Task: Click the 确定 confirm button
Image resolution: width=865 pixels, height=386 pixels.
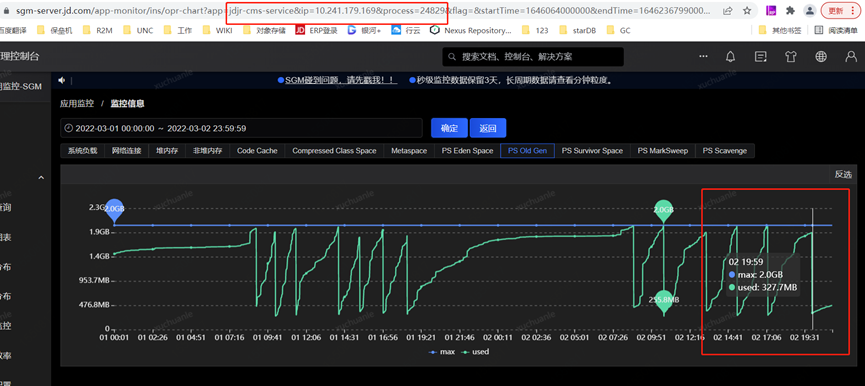Action: 449,128
